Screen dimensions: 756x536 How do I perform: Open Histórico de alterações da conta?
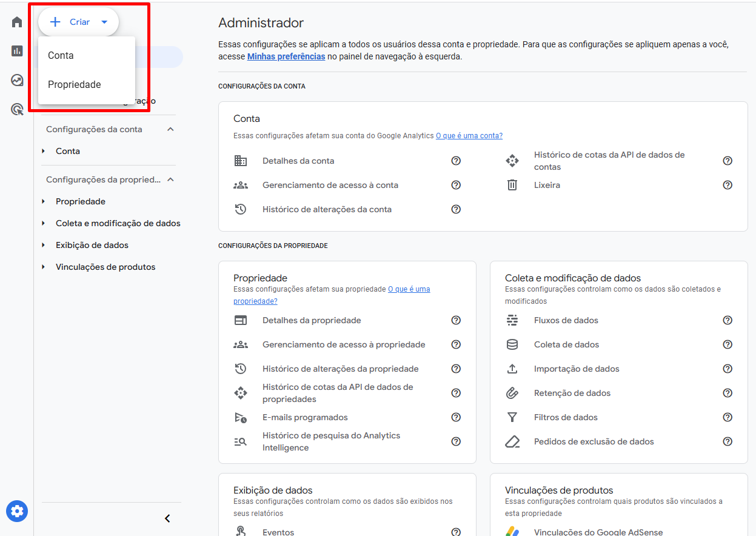(327, 209)
